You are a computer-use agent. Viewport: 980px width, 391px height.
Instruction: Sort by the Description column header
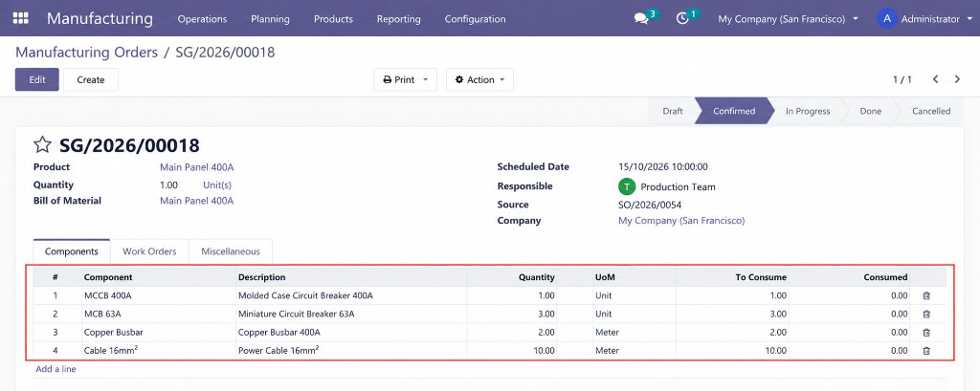[x=261, y=277]
